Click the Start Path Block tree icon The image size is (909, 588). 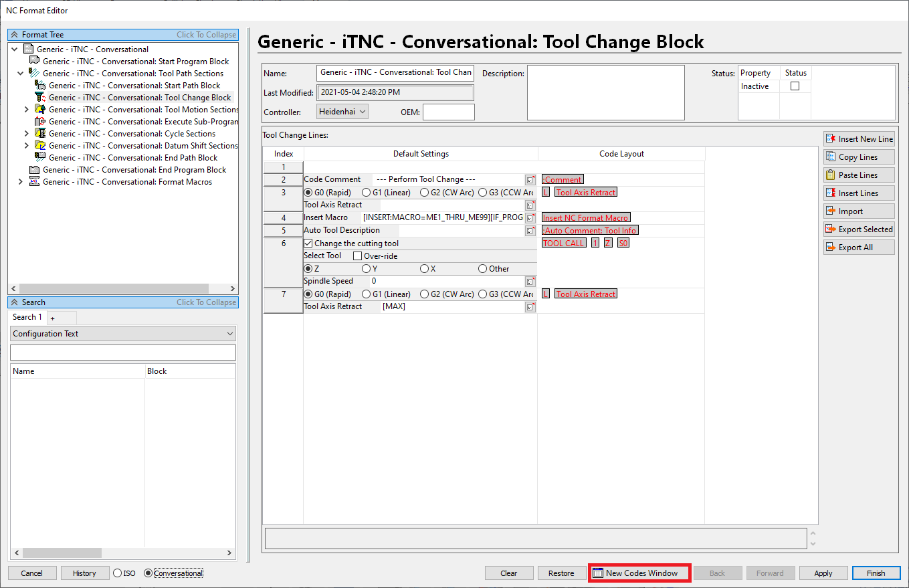click(40, 85)
